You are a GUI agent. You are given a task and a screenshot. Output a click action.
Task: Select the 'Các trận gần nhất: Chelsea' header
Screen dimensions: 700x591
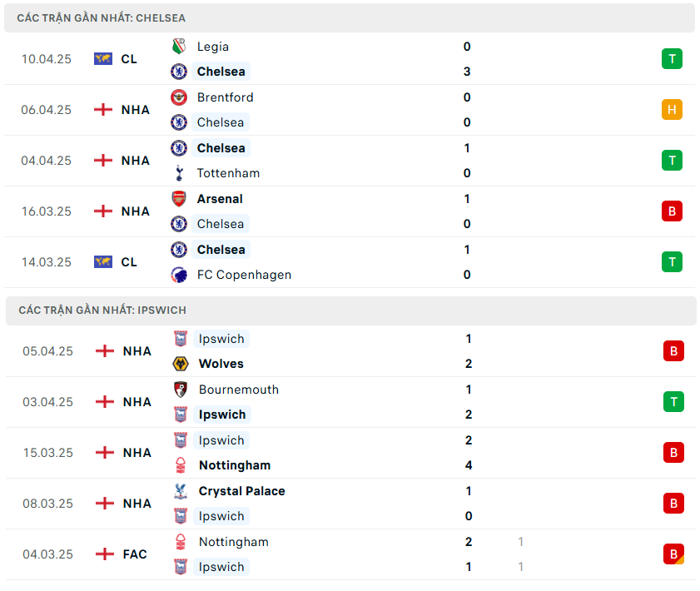(x=102, y=17)
